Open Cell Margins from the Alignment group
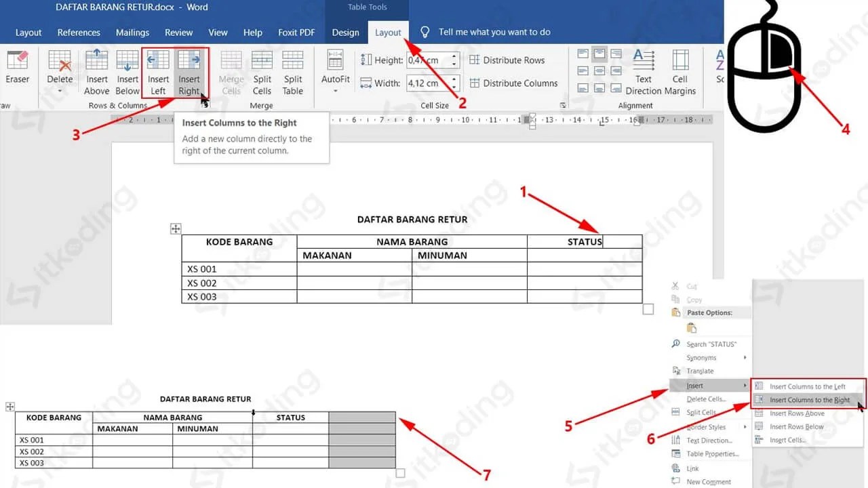This screenshot has width=868, height=488. [680, 73]
